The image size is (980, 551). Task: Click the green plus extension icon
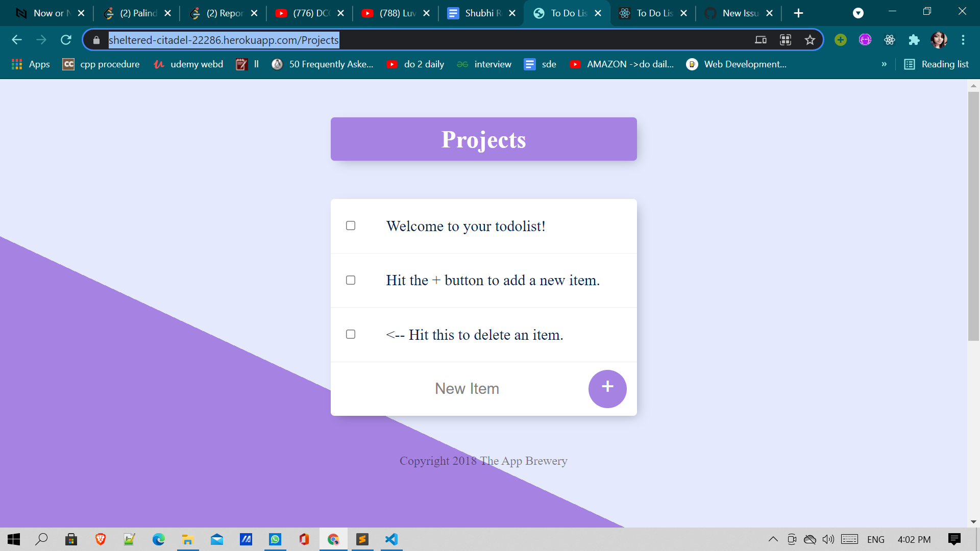pyautogui.click(x=841, y=40)
